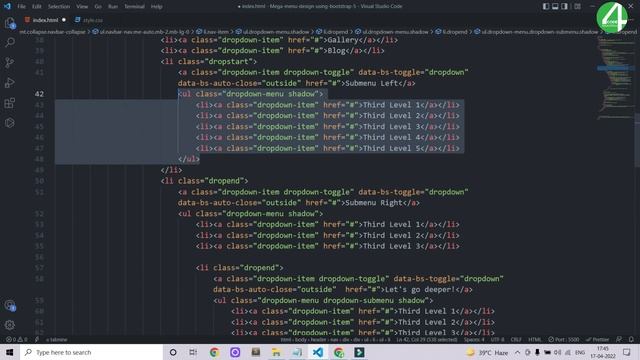Open Source Control view
Image resolution: width=640 pixels, height=360 pixels.
(x=10, y=62)
